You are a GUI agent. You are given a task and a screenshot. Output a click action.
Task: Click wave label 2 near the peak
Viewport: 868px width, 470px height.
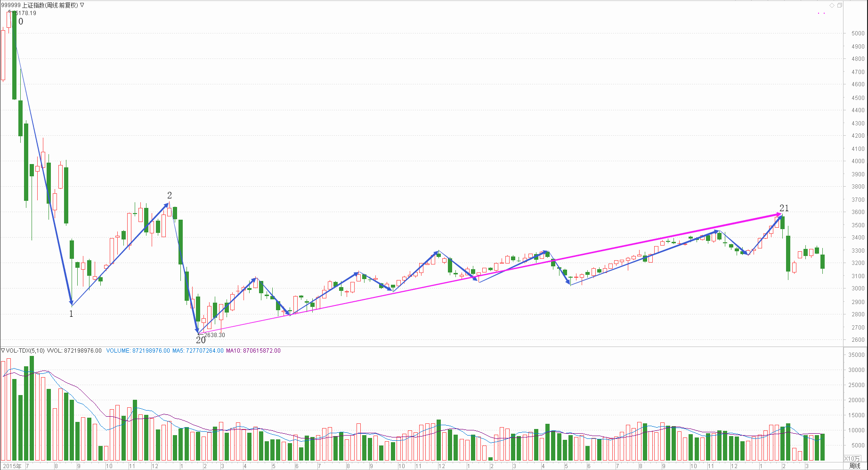(170, 195)
